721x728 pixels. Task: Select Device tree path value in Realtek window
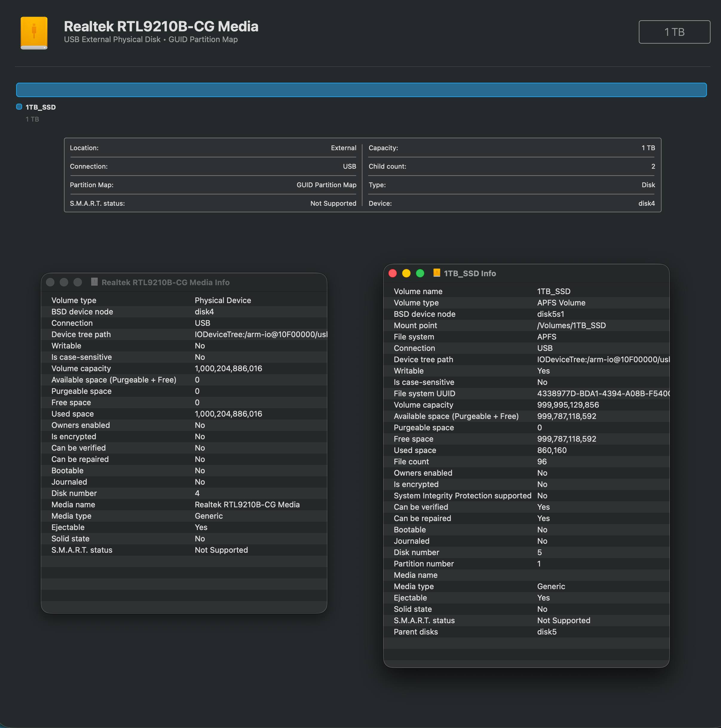pos(261,334)
